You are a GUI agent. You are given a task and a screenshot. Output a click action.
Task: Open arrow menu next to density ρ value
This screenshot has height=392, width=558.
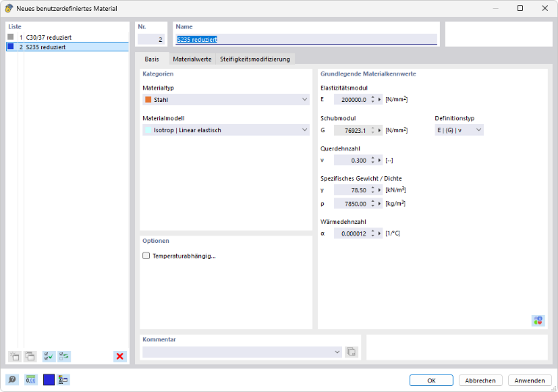tap(380, 203)
